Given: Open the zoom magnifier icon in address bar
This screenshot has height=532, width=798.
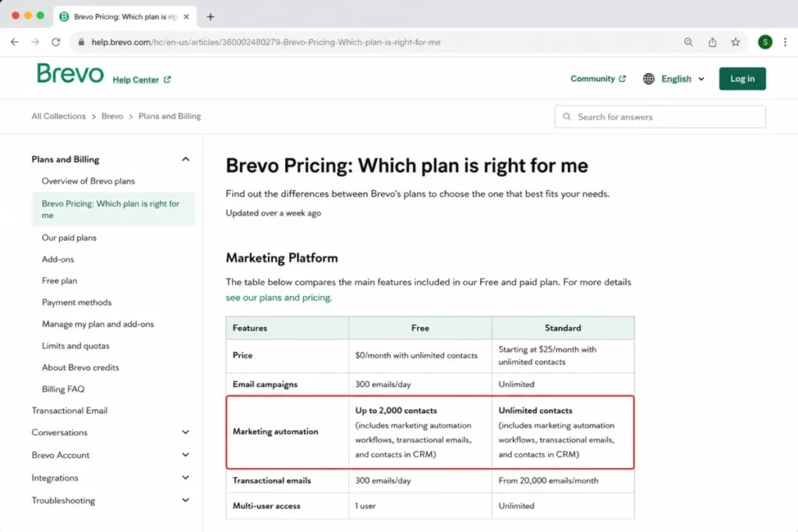Looking at the screenshot, I should pyautogui.click(x=689, y=42).
